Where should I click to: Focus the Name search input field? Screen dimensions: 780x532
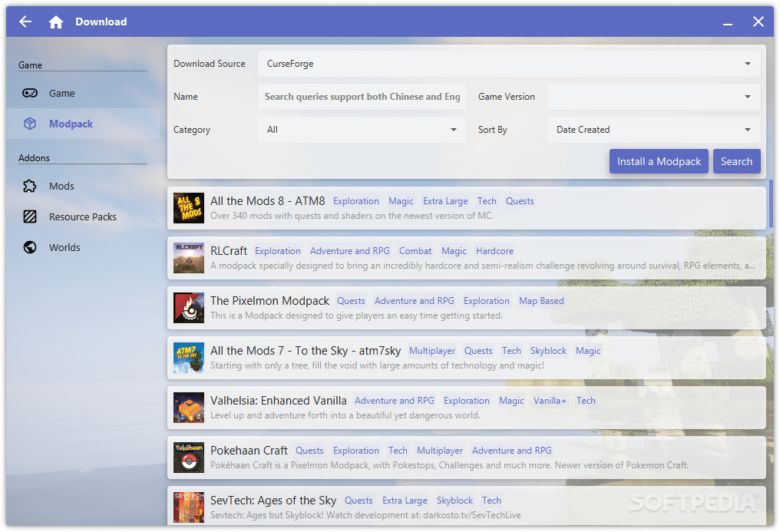click(362, 97)
